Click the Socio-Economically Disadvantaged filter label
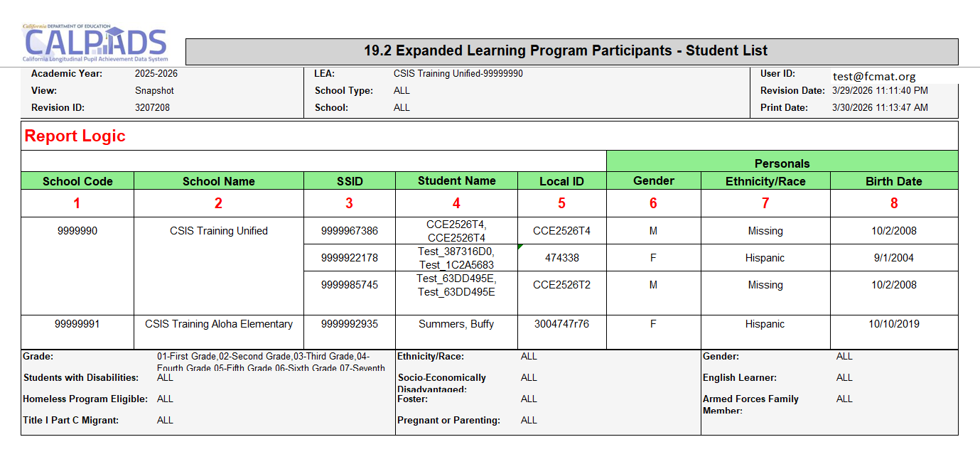Viewport: 980px width, 459px height. click(442, 383)
